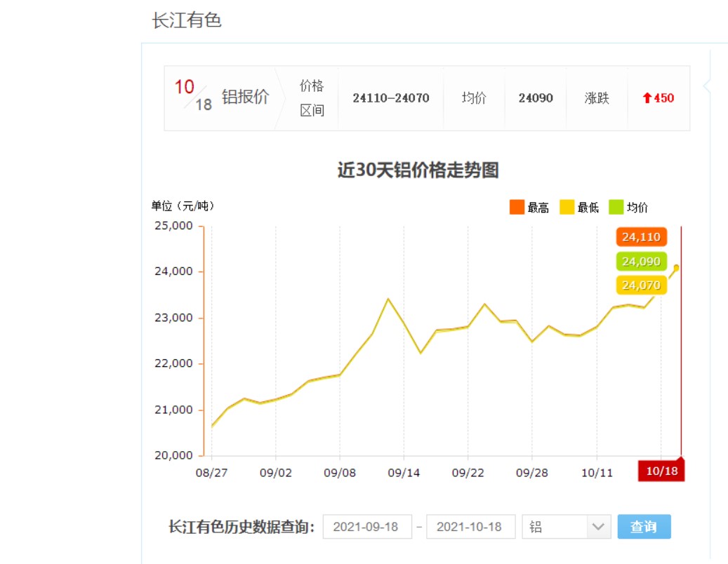Click the latest data point on chart line
Image resolution: width=728 pixels, height=564 pixels.
(677, 267)
